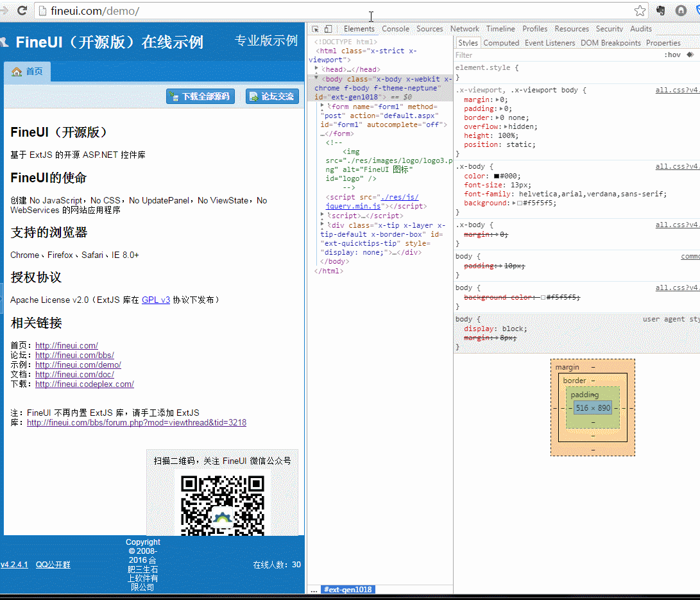Click the round gray extension icon
Image resolution: width=700 pixels, height=600 pixels.
[681, 11]
